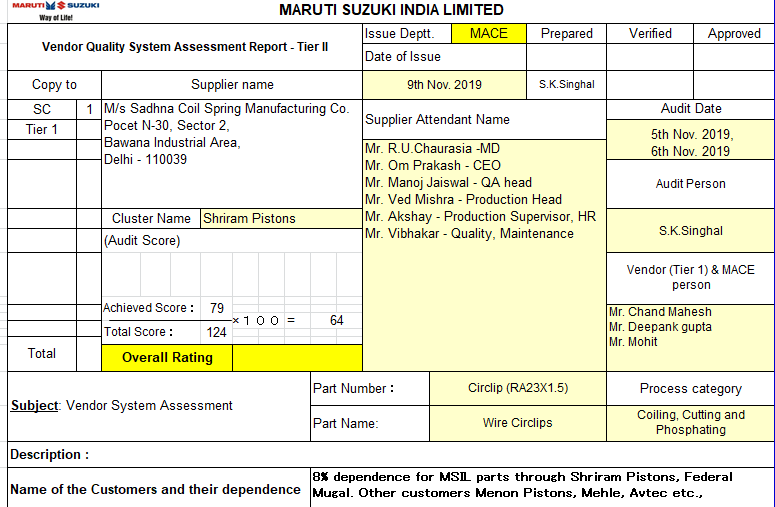
Task: Select 'Mr. Vibhakar - Quality, Maintenance' entry
Action: [470, 234]
